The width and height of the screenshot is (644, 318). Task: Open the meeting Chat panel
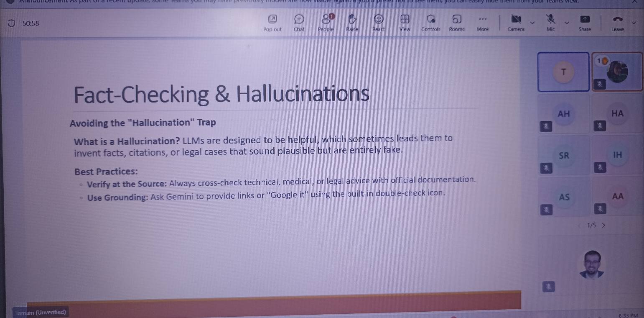click(x=299, y=22)
